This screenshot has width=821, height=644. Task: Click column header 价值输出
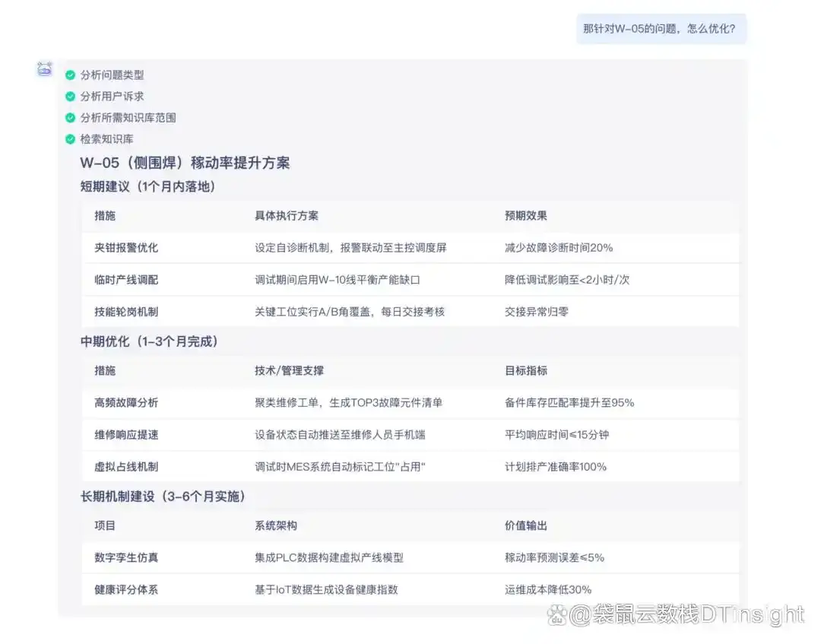526,525
